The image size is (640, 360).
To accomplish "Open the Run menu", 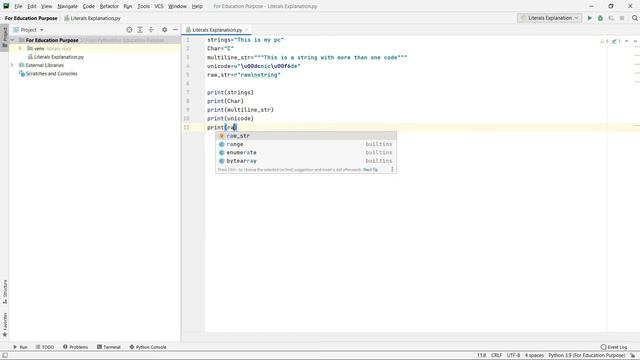I will click(x=128, y=6).
